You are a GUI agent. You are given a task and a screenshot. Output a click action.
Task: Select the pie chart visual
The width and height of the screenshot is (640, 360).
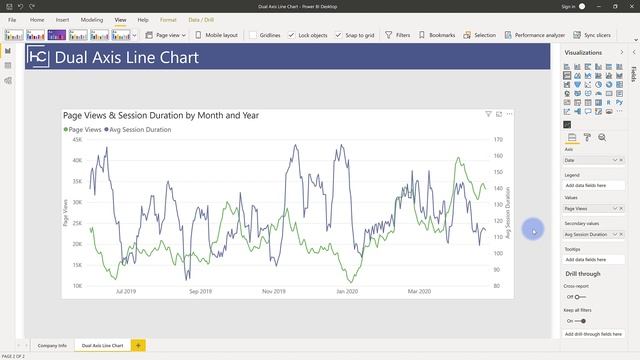click(x=598, y=84)
